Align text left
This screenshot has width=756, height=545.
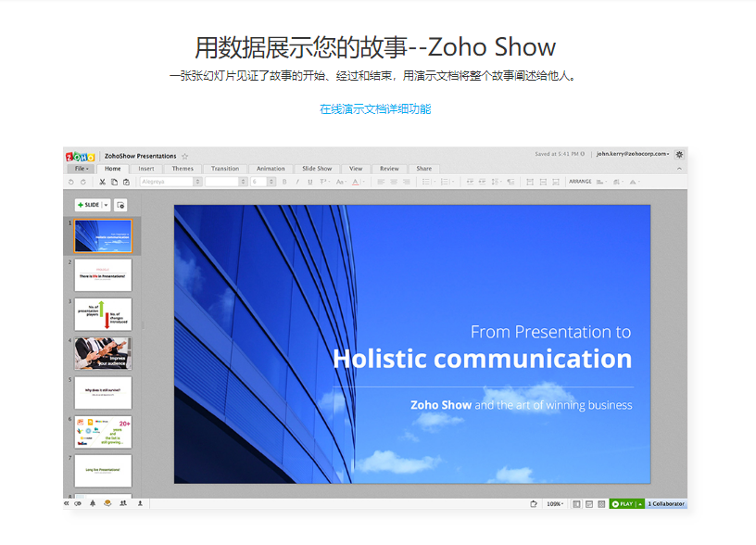tap(381, 182)
